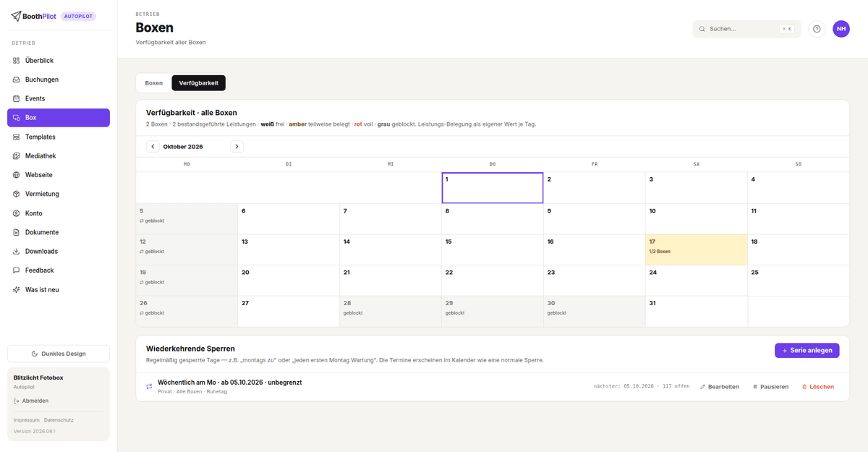The width and height of the screenshot is (868, 452).
Task: Open the Impressum link
Action: [x=26, y=420]
